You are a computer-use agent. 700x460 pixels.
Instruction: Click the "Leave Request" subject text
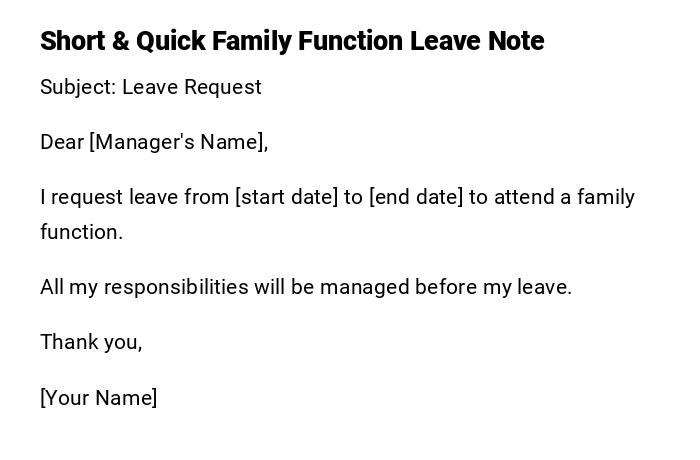tap(192, 87)
